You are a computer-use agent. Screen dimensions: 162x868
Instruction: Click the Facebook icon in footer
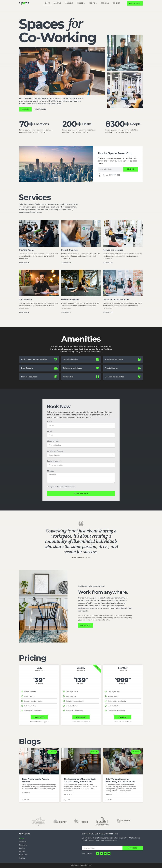(97, 854)
